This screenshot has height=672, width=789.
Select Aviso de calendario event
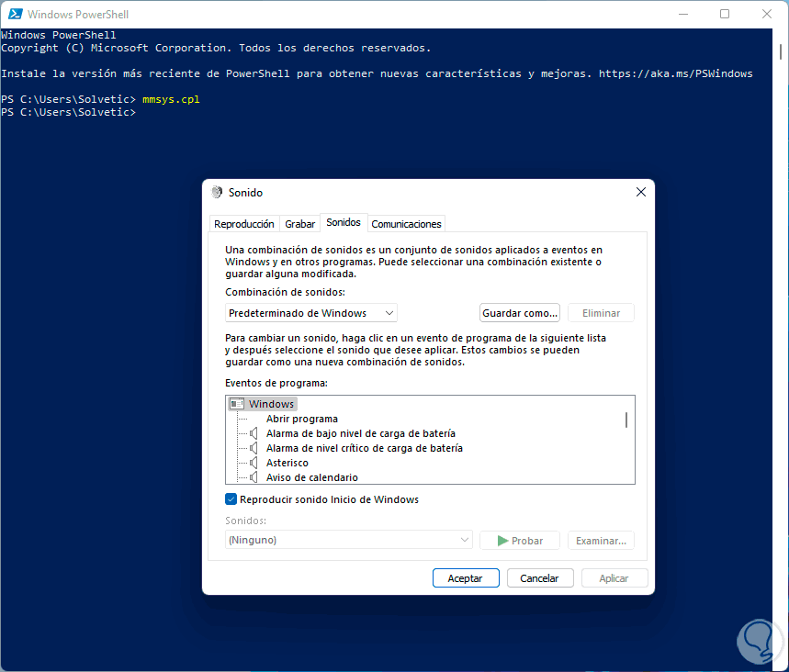coord(312,476)
